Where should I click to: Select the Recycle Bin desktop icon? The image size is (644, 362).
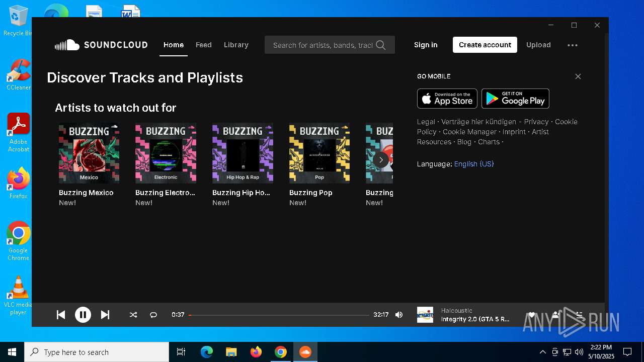(18, 21)
